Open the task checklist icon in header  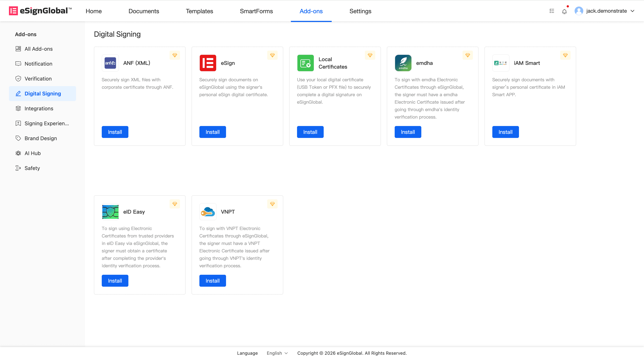tap(552, 11)
